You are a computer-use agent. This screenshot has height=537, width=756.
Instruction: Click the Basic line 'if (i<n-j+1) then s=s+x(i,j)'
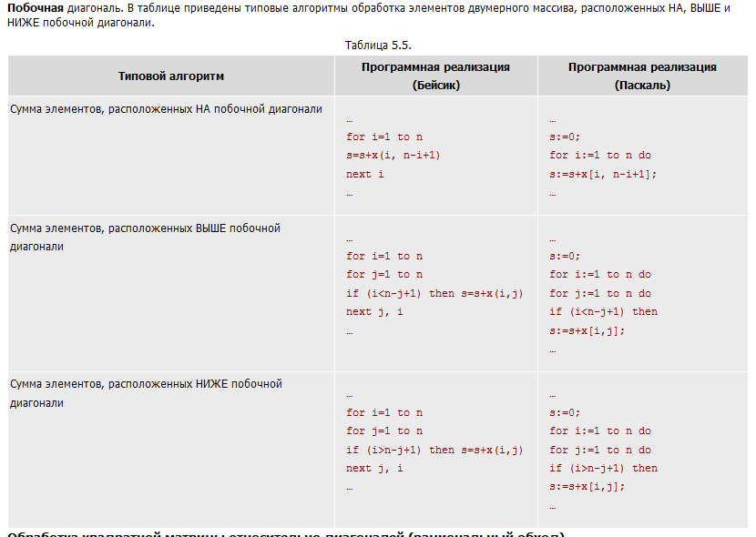[434, 293]
